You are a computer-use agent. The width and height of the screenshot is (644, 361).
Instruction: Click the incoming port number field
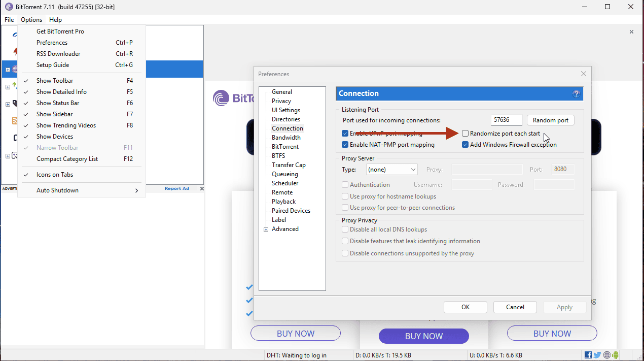tap(507, 120)
